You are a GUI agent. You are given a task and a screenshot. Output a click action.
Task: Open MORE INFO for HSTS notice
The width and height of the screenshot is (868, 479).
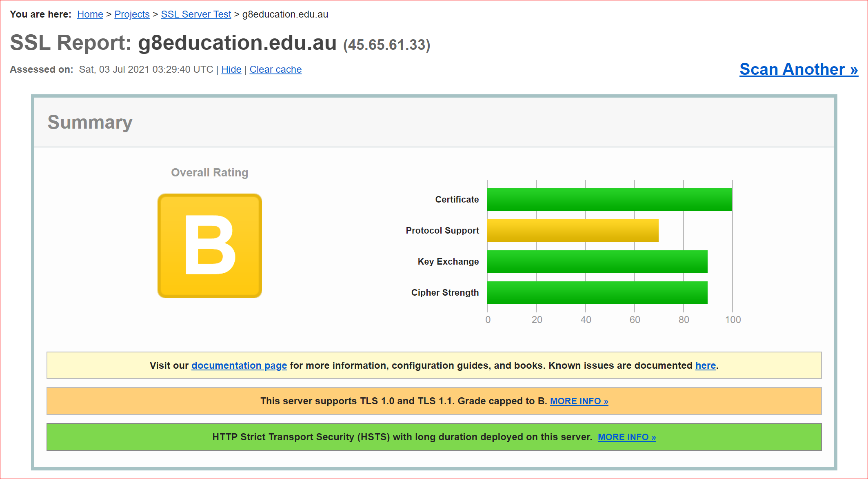pyautogui.click(x=627, y=437)
